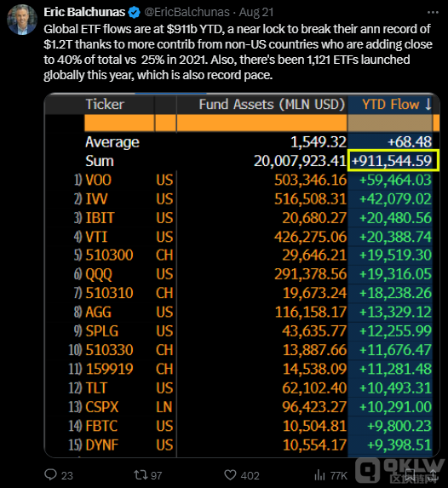Click the 402 likes count
Screen dimensions: 448x488
250,475
